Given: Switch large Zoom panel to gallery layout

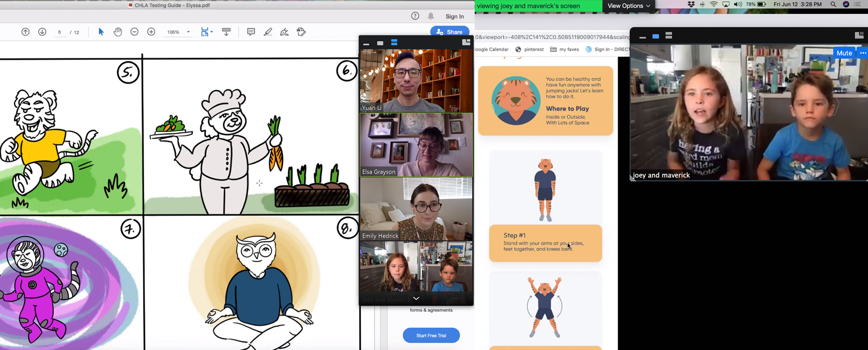Looking at the screenshot, I should coord(859,35).
